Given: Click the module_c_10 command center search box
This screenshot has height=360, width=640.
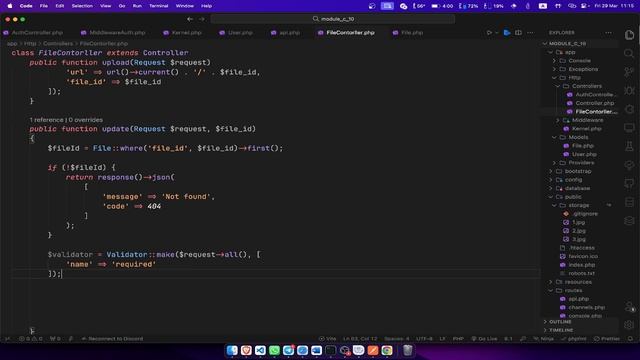Looking at the screenshot, I should [x=333, y=19].
